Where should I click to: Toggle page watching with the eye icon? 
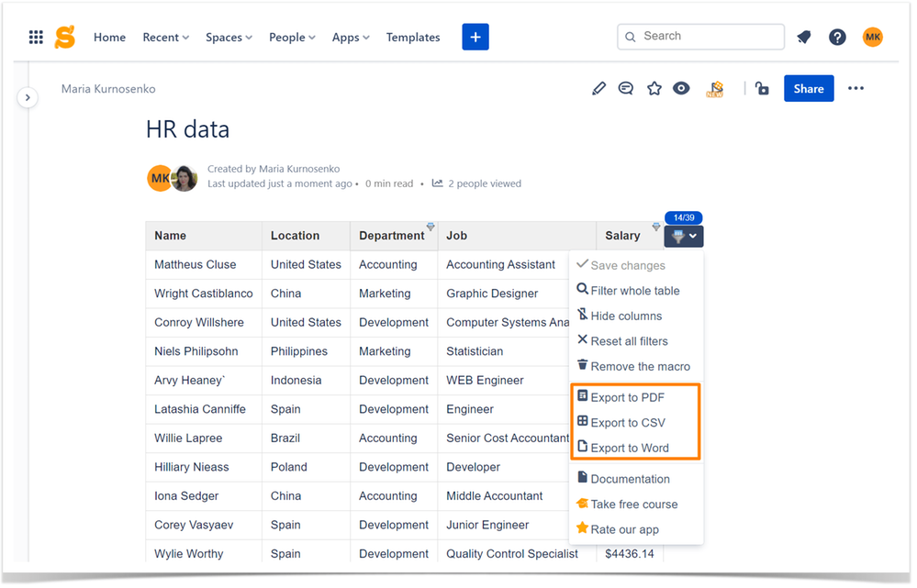[x=679, y=88]
